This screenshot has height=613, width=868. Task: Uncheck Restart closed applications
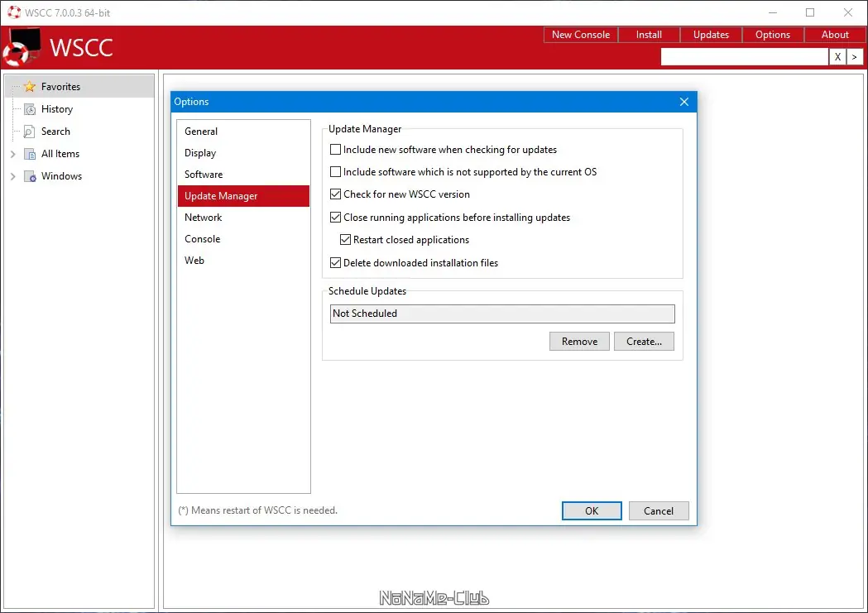[345, 240]
